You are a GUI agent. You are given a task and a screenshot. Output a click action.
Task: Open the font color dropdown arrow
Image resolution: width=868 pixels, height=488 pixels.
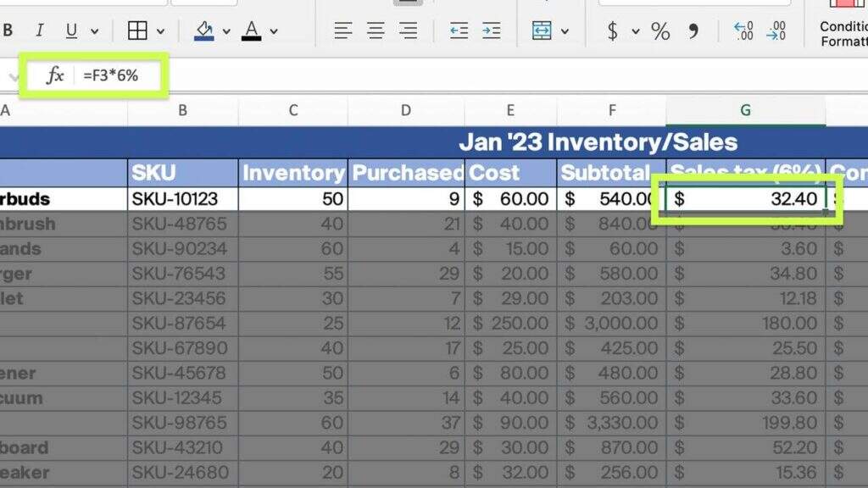pos(274,32)
